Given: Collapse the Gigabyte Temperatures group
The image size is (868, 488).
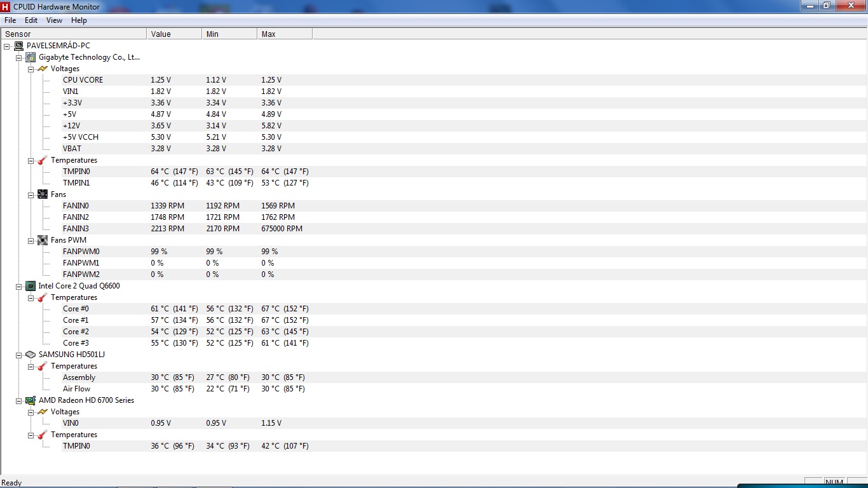Looking at the screenshot, I should point(31,160).
